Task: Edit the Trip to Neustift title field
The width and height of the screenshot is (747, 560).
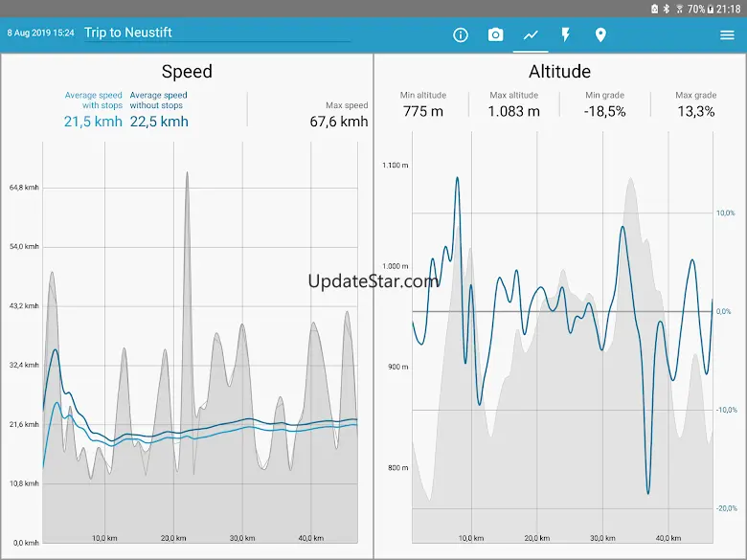Action: (x=216, y=33)
